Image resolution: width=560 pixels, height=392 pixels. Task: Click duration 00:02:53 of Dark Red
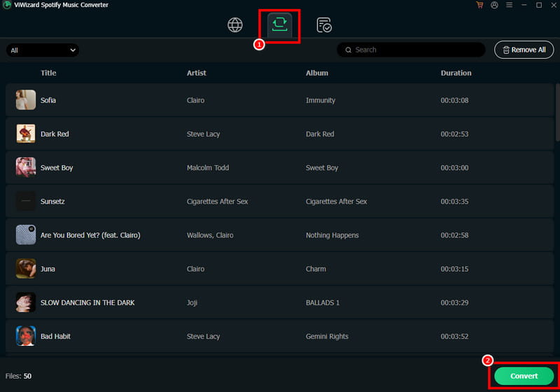454,134
